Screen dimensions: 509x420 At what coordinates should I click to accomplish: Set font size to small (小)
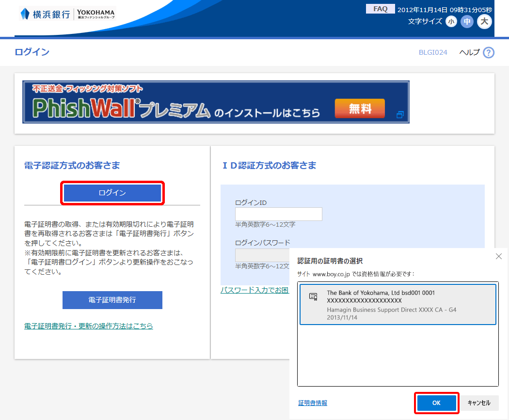pyautogui.click(x=451, y=21)
